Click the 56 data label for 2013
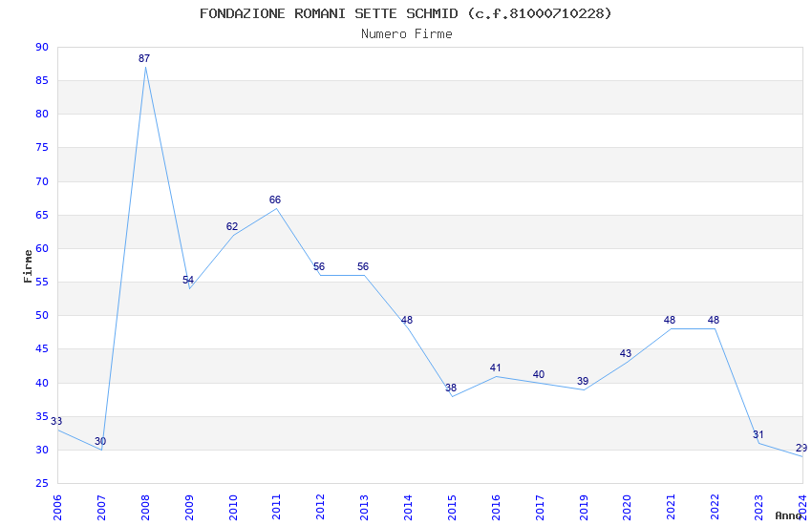 coord(363,266)
